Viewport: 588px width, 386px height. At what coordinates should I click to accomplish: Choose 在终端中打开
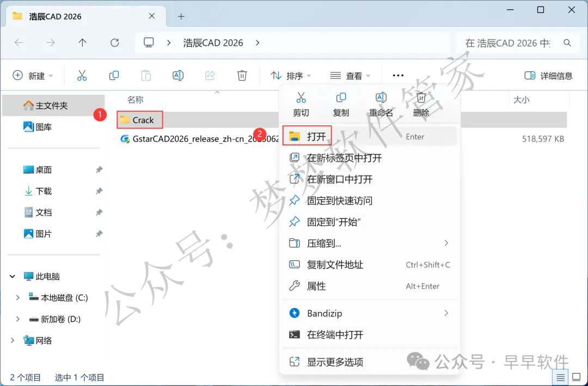click(369, 335)
